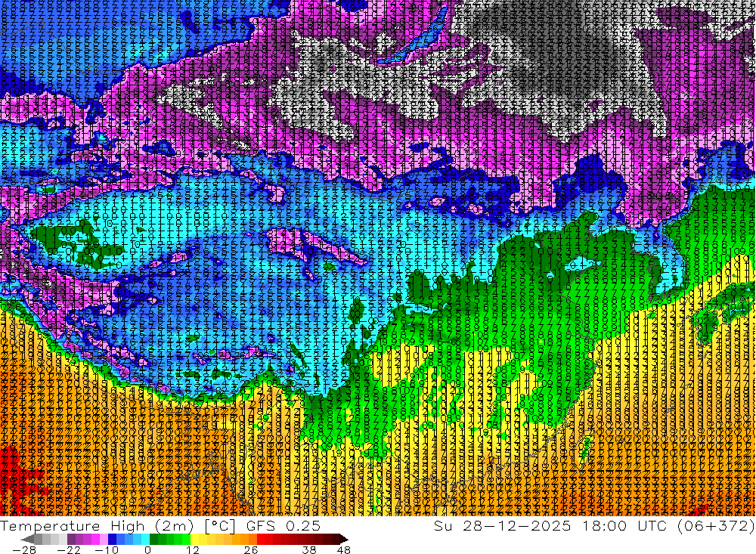
Task: Click the dark blue legend swatch above -10
Action: [x=113, y=539]
